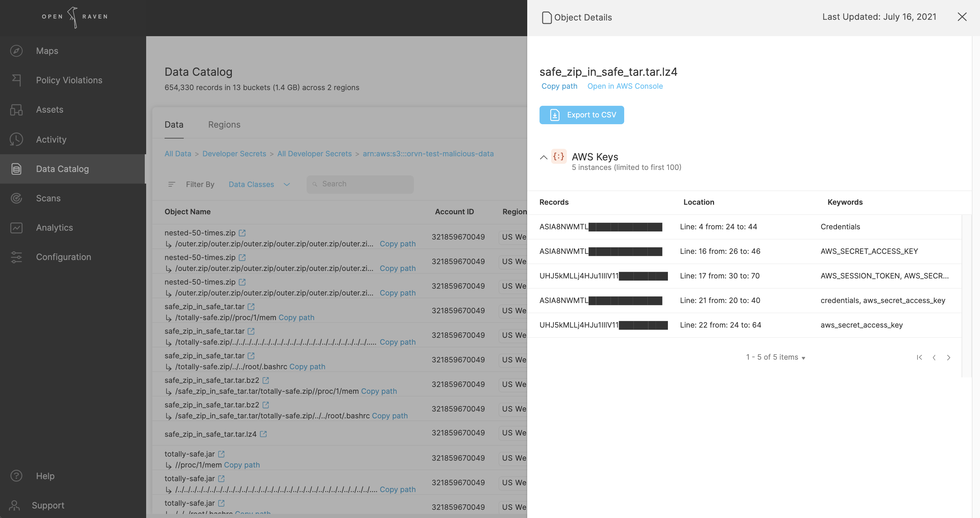Click the All Data breadcrumb
The image size is (980, 518).
pyautogui.click(x=178, y=154)
